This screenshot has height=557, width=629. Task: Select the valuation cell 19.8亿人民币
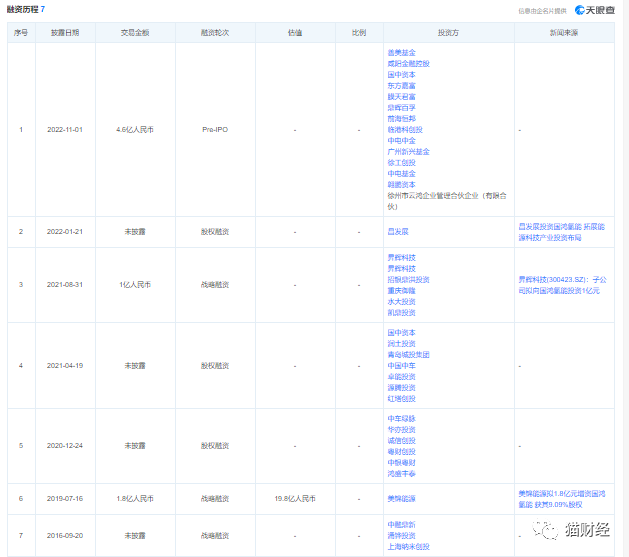295,498
